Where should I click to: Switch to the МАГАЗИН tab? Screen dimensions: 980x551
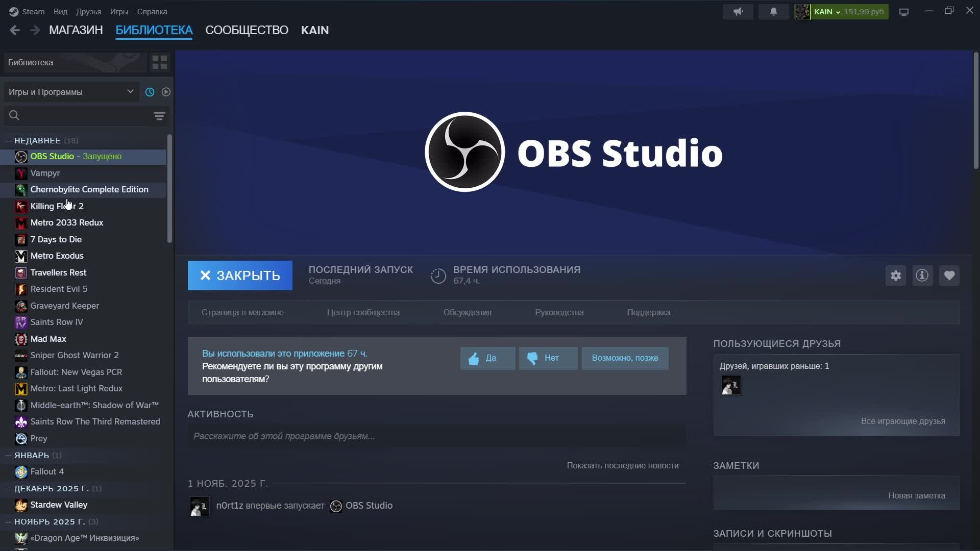tap(76, 30)
